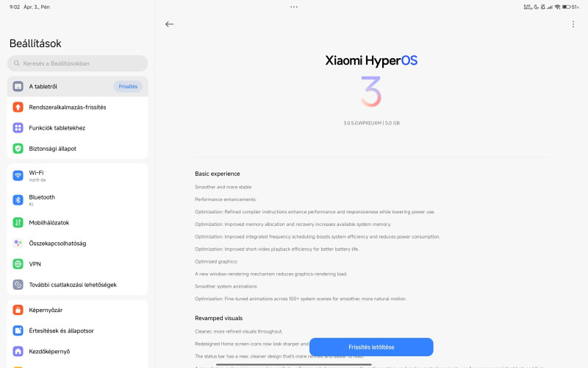This screenshot has width=588, height=368.
Task: Click 'Optimized graphics:' line
Action: coord(216,261)
